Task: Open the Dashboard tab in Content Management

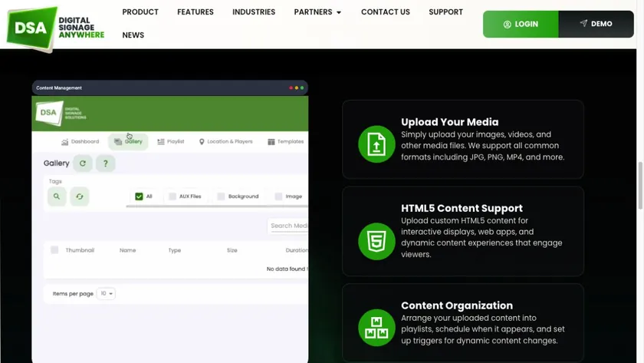Action: 80,142
